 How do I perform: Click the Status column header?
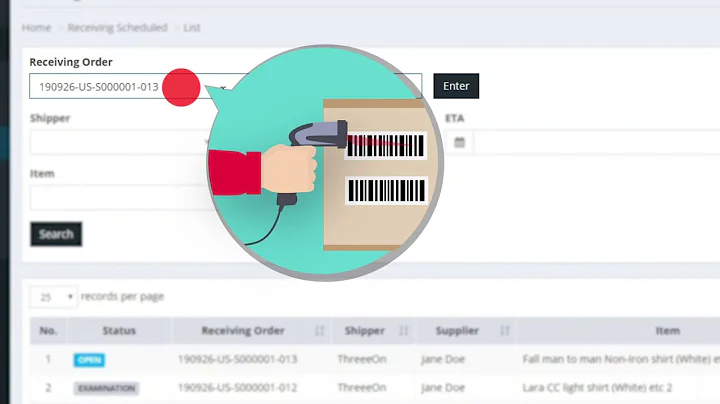tap(119, 331)
